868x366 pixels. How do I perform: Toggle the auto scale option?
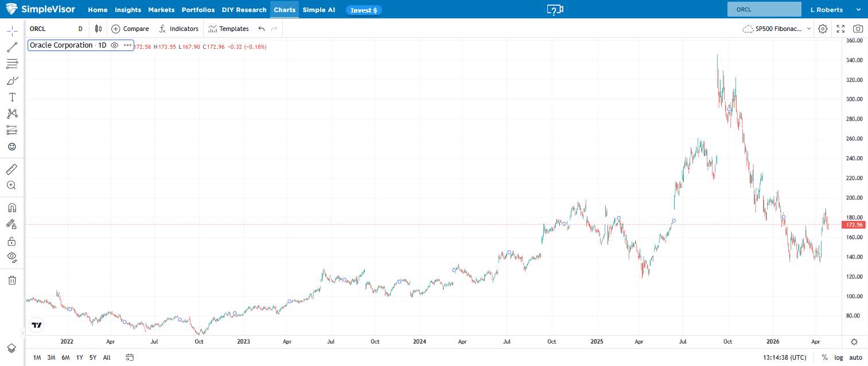[x=855, y=357]
